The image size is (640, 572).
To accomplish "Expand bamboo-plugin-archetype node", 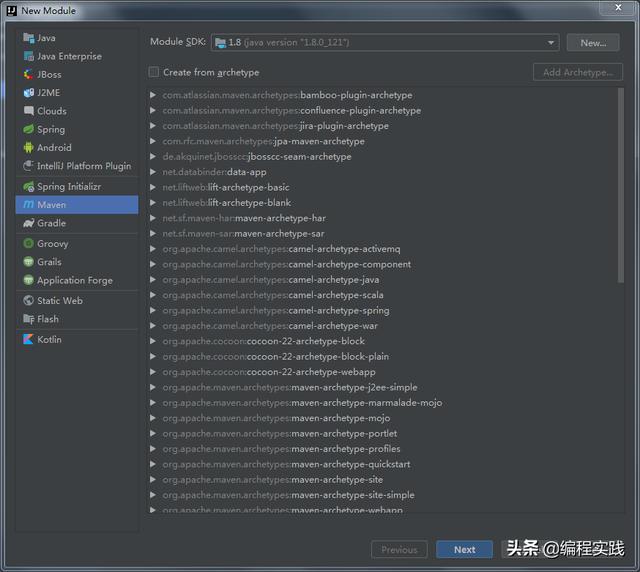I will pos(153,95).
